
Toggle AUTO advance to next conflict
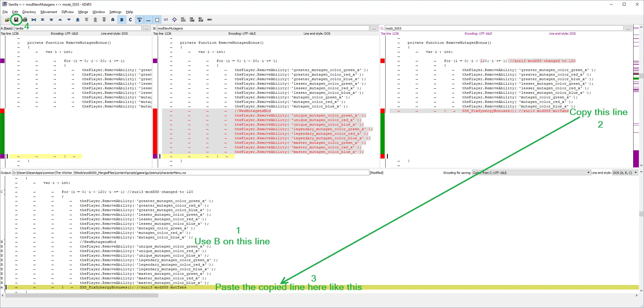coord(139,20)
